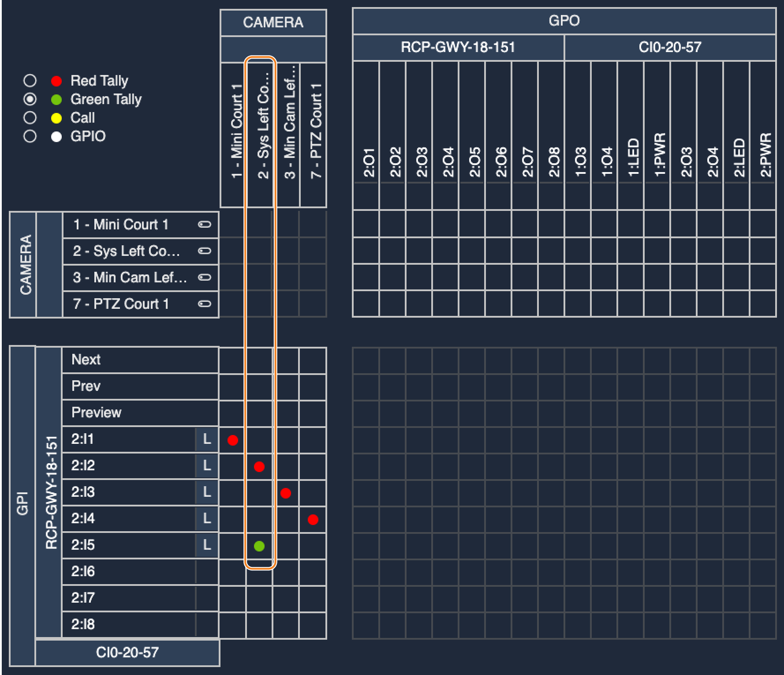Click link icon beside 7 - PTZ Court 1
The image size is (784, 675).
pyautogui.click(x=204, y=304)
